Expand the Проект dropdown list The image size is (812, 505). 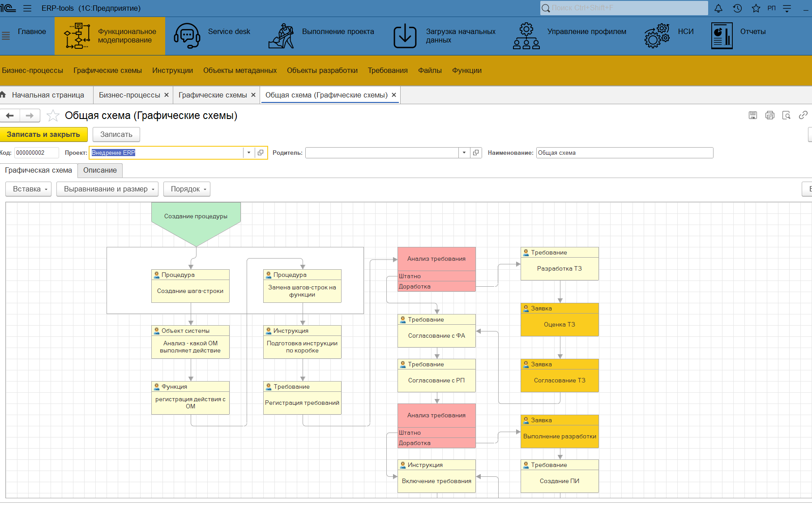pyautogui.click(x=249, y=153)
